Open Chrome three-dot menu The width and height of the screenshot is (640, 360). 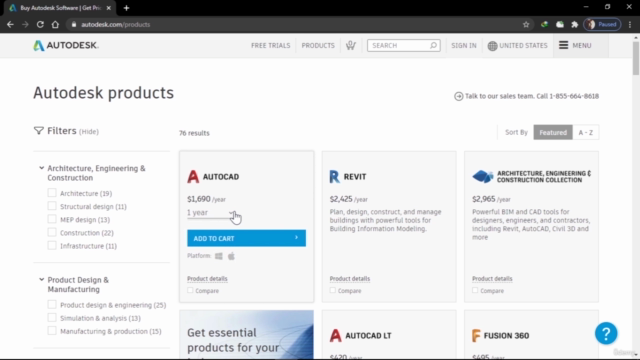[630, 24]
